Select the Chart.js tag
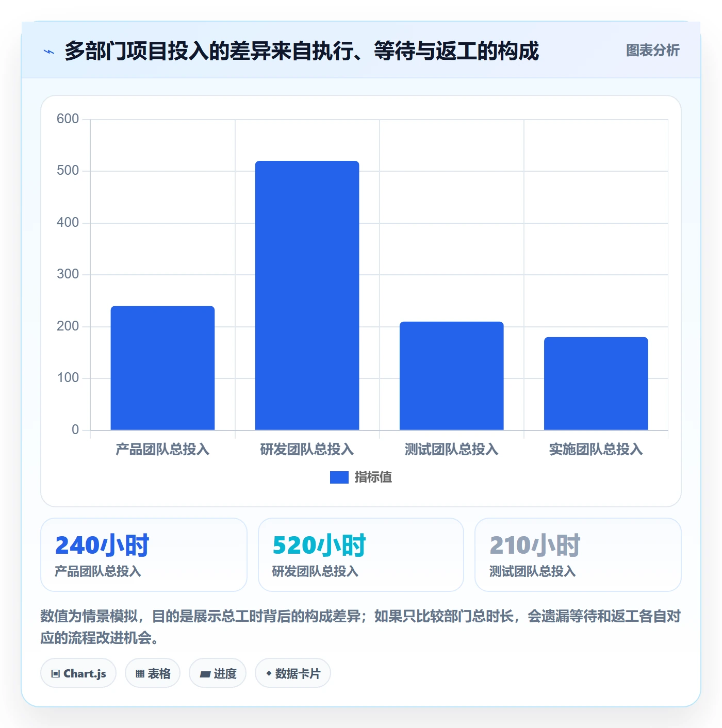This screenshot has height=728, width=722. [x=78, y=673]
